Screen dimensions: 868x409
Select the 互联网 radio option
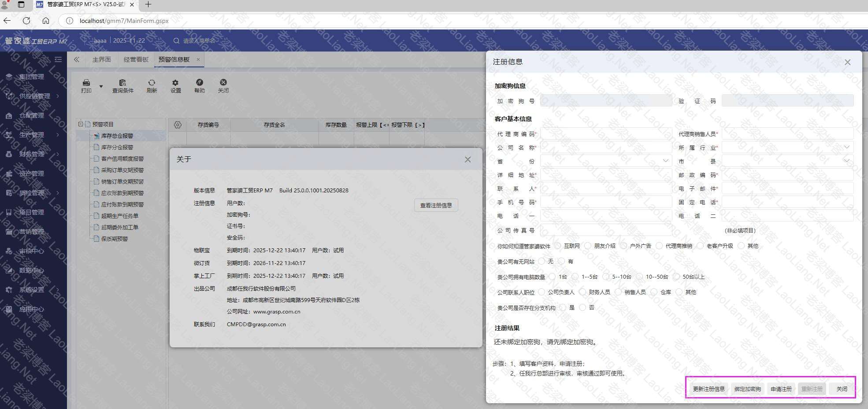[558, 246]
